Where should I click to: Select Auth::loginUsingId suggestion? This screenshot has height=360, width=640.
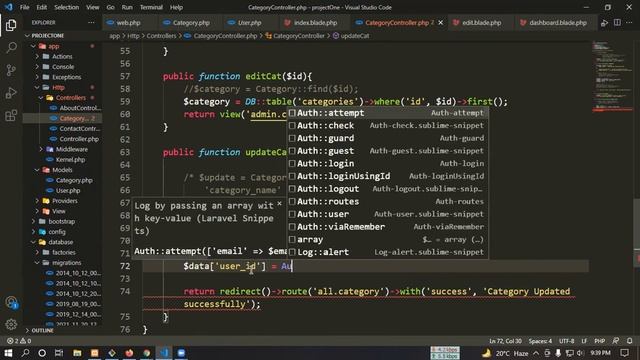pos(387,176)
